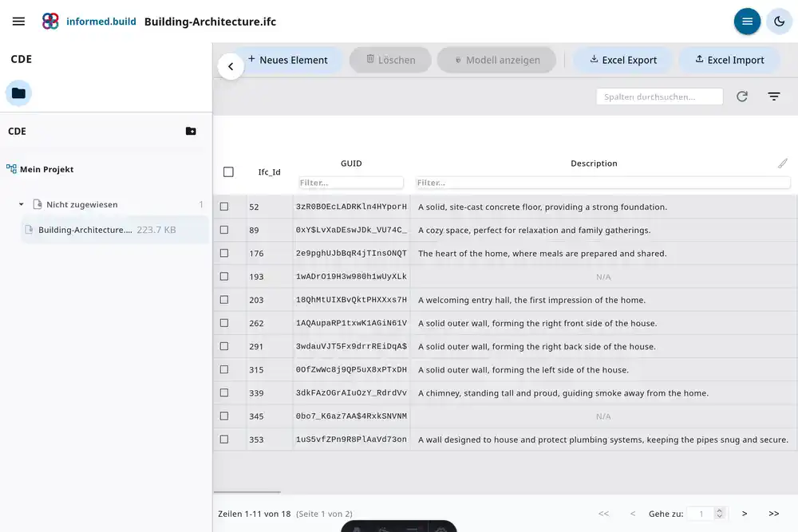The width and height of the screenshot is (798, 532).
Task: Increment the Gehe zu page stepper
Action: tap(720, 510)
